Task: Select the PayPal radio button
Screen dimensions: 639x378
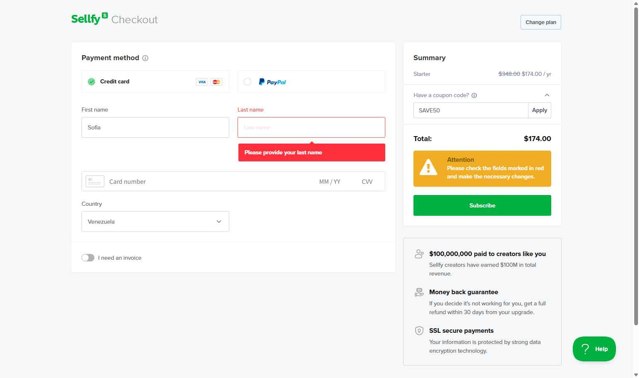Action: click(x=247, y=81)
